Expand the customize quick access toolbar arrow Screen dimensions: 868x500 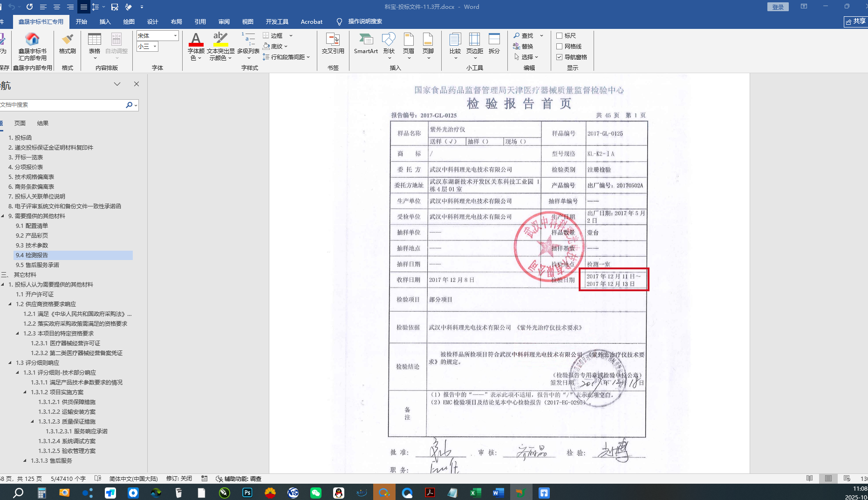(142, 7)
